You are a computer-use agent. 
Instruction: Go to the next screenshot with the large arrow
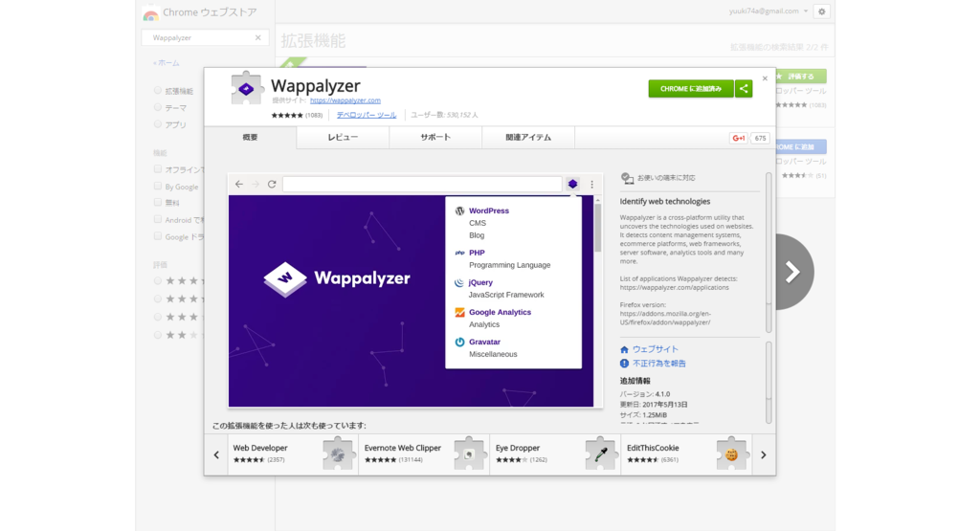click(793, 272)
